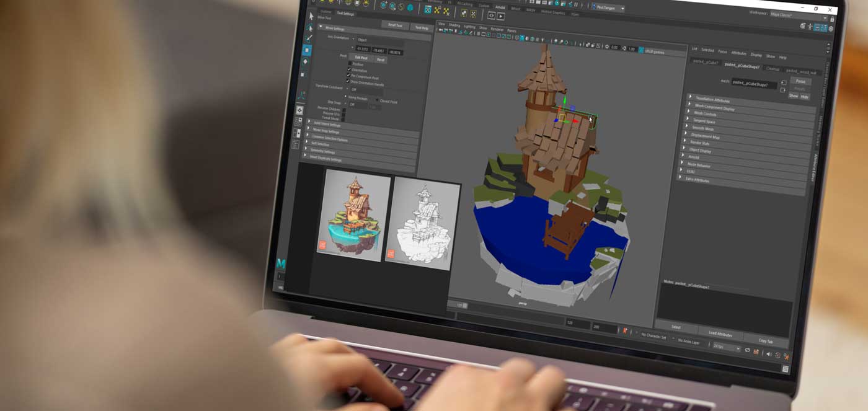This screenshot has width=868, height=411.
Task: Open the 24 fps frame rate dropdown
Action: click(x=726, y=347)
